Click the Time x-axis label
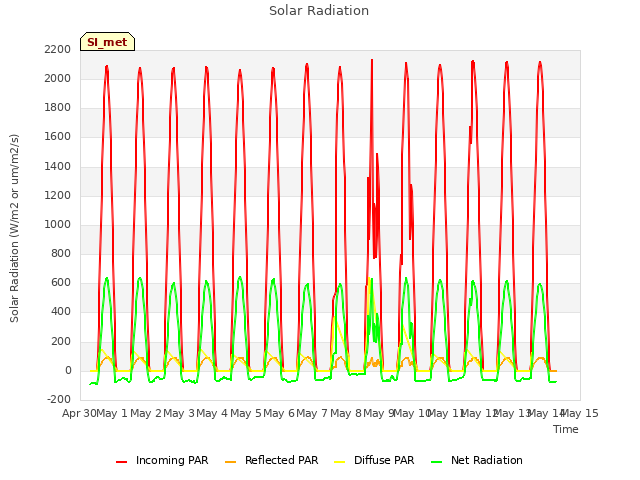This screenshot has height=480, width=640. point(566,429)
